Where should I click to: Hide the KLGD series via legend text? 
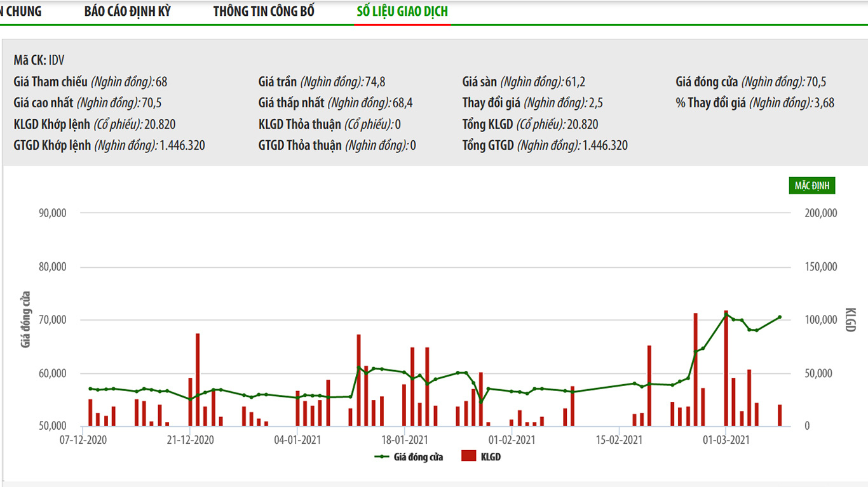tap(491, 457)
